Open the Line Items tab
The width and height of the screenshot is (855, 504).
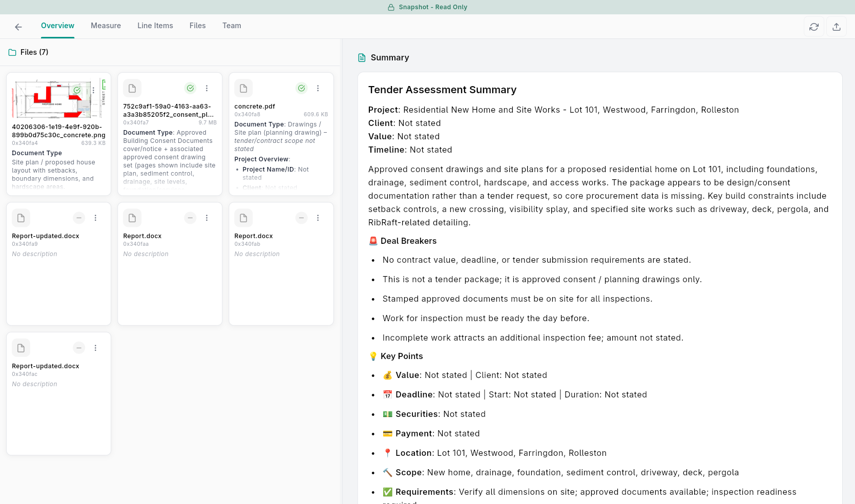pos(155,26)
